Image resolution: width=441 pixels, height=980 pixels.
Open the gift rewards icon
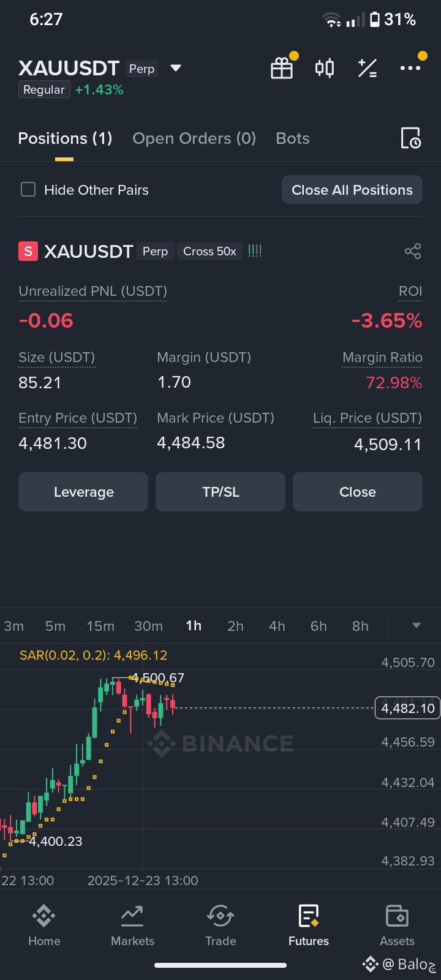click(282, 68)
